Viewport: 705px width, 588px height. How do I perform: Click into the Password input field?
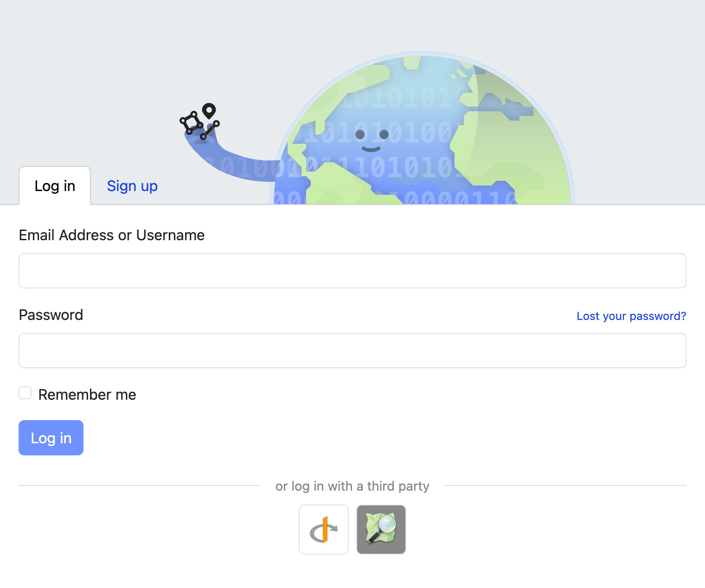(x=352, y=351)
